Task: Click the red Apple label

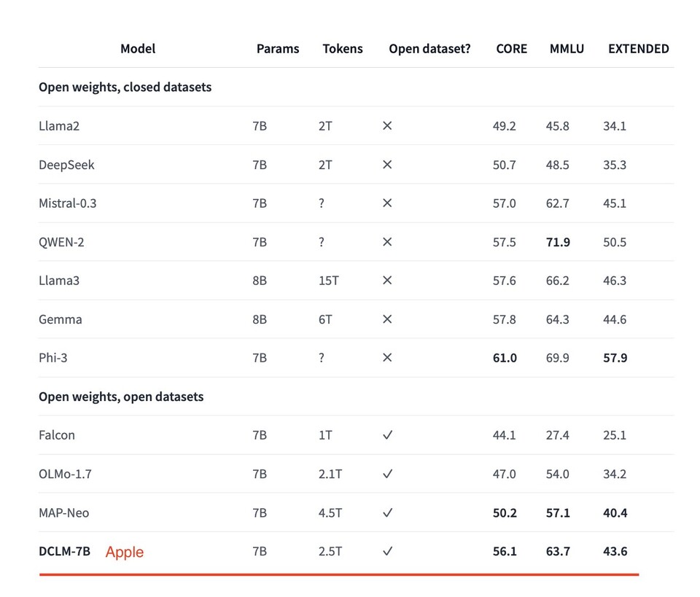Action: (125, 552)
